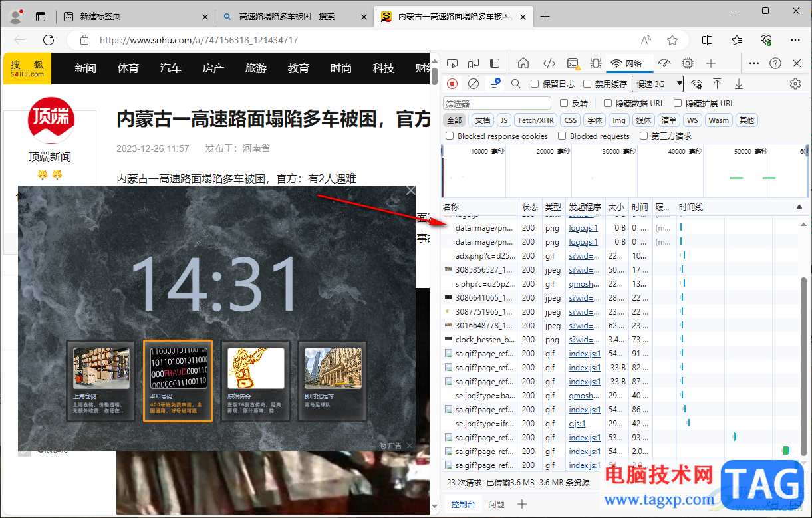Open the 慢速 3G throttling dropdown
Screen dimensions: 812x518
[x=658, y=84]
